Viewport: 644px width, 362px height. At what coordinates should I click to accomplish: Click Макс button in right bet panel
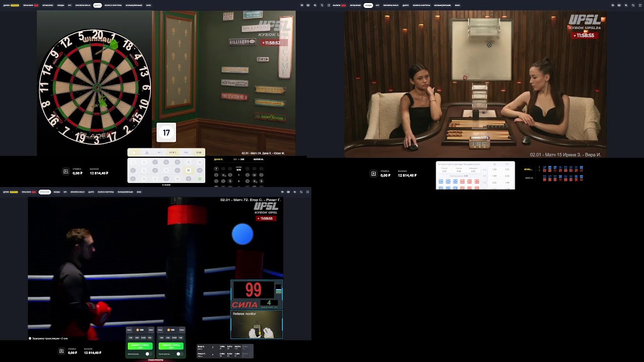pos(182,330)
